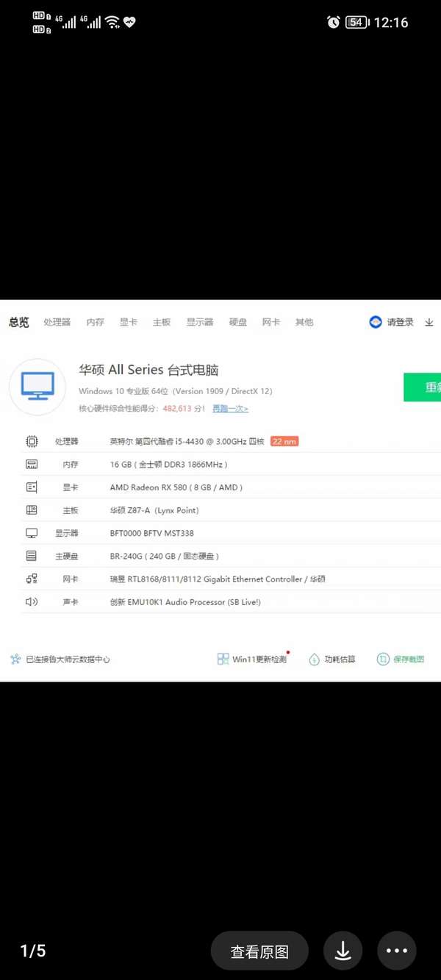Viewport: 441px width, 980px height.
Task: Click 保存截图 save screenshot
Action: (409, 659)
